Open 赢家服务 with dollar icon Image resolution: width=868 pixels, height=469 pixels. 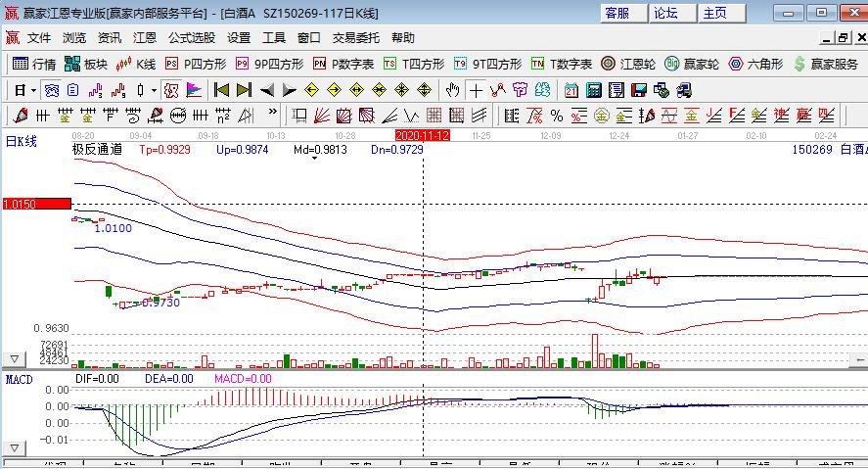(826, 65)
